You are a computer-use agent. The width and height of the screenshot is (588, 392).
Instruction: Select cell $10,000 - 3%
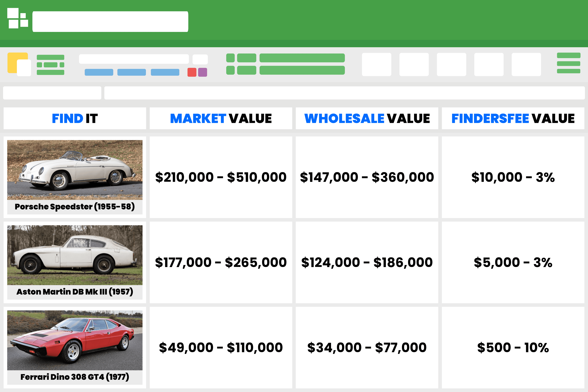pos(513,177)
